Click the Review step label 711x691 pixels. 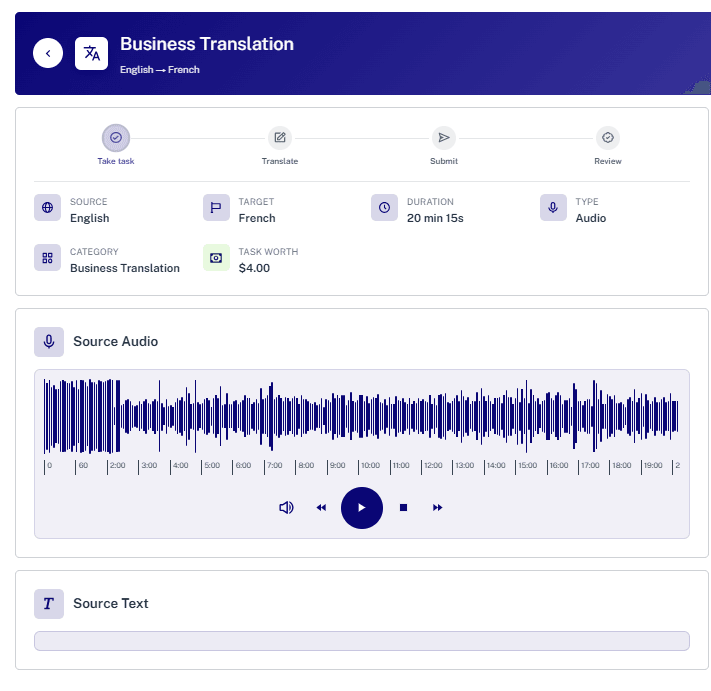click(x=608, y=161)
